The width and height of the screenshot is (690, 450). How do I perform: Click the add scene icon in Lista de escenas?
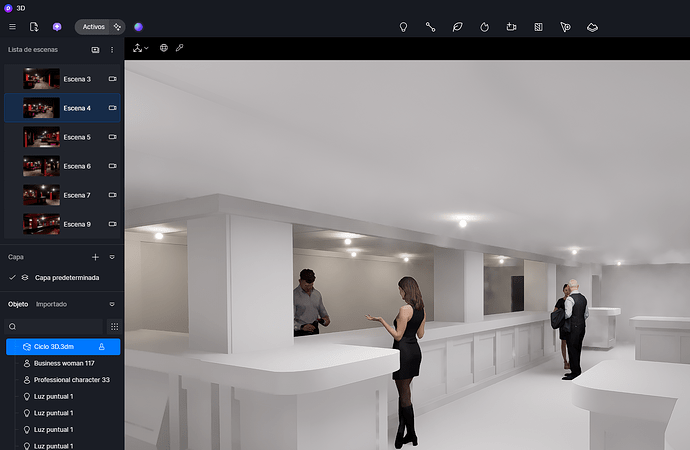point(95,50)
